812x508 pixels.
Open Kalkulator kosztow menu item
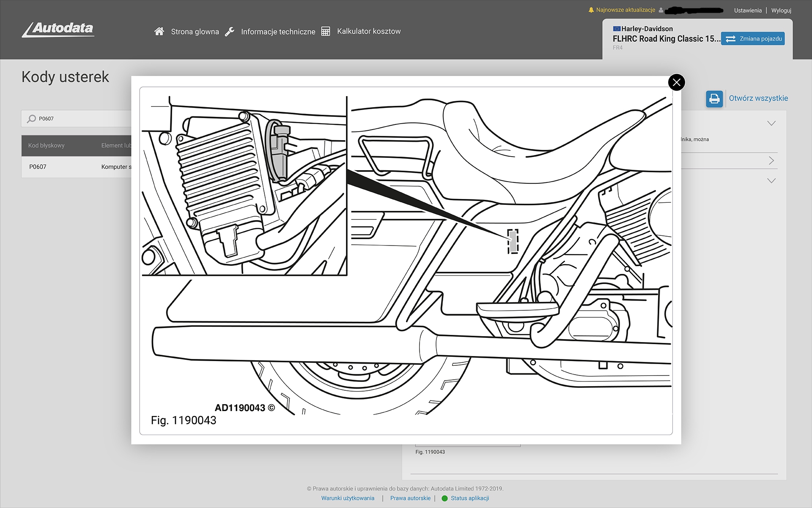click(368, 31)
